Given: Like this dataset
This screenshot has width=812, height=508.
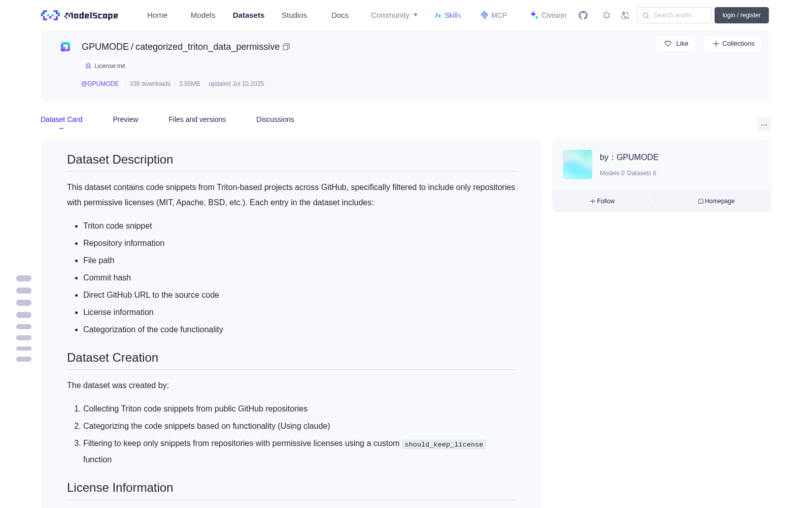Looking at the screenshot, I should click(x=676, y=44).
